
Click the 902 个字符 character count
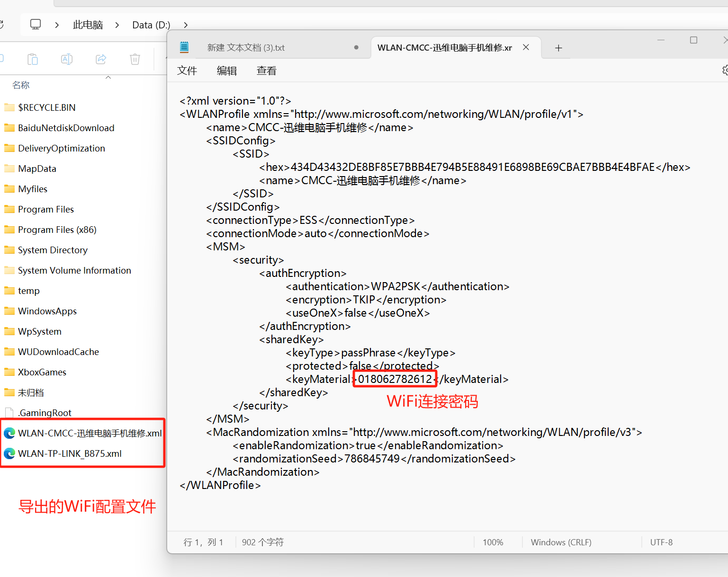tap(263, 542)
